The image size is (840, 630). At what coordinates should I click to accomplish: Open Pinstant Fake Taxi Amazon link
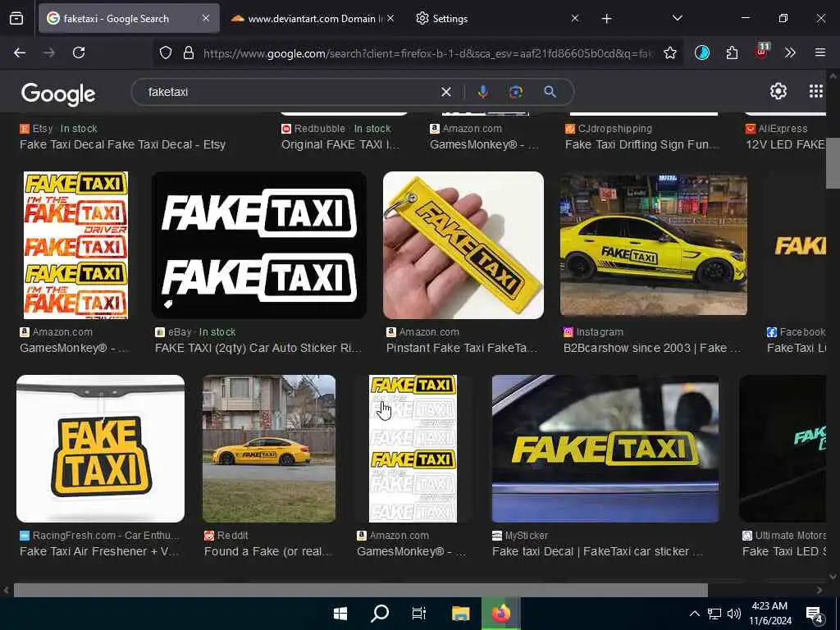(x=462, y=348)
